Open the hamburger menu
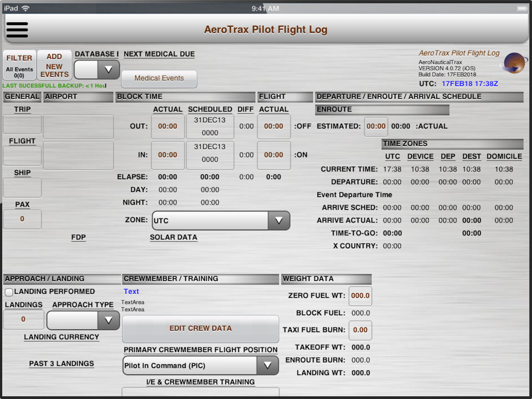 pyautogui.click(x=17, y=30)
